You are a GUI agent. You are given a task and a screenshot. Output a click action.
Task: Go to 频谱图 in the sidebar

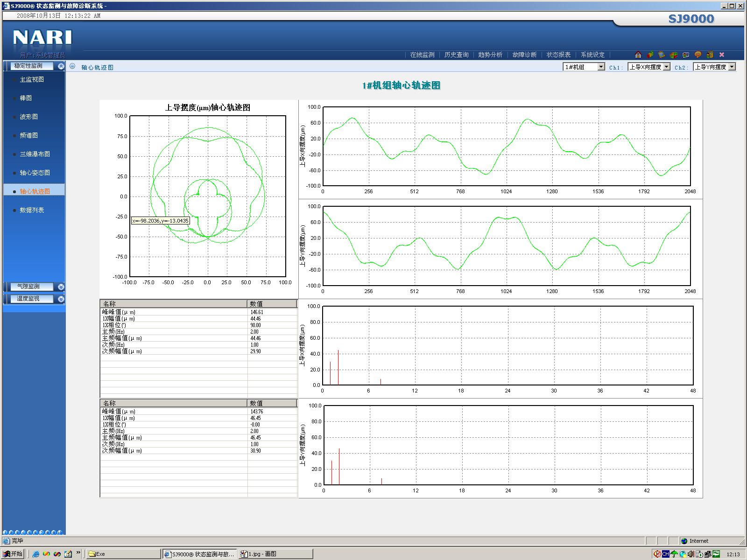coord(29,135)
